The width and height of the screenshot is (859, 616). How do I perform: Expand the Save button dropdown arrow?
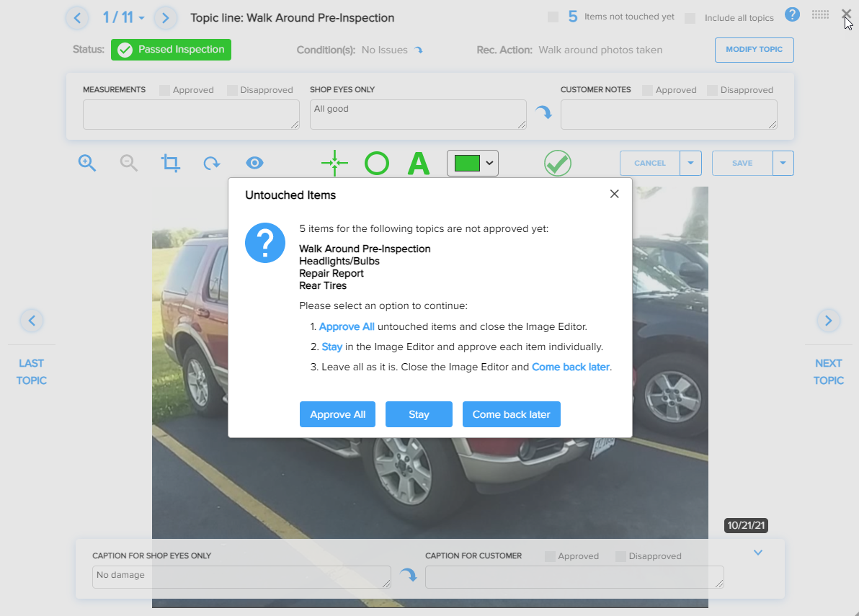pyautogui.click(x=783, y=163)
